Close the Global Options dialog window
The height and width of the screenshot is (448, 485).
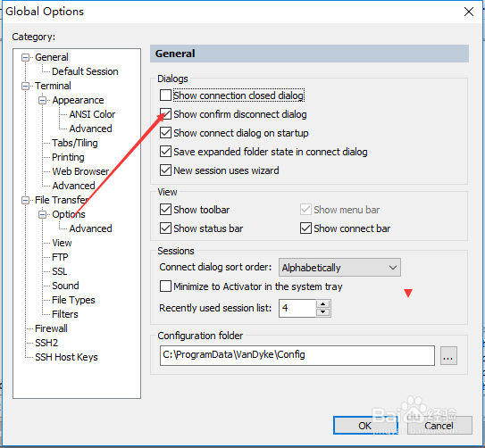pyautogui.click(x=469, y=12)
